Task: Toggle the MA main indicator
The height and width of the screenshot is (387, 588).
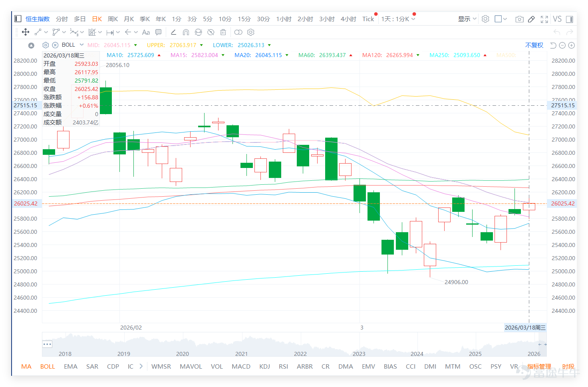Action: (26, 366)
